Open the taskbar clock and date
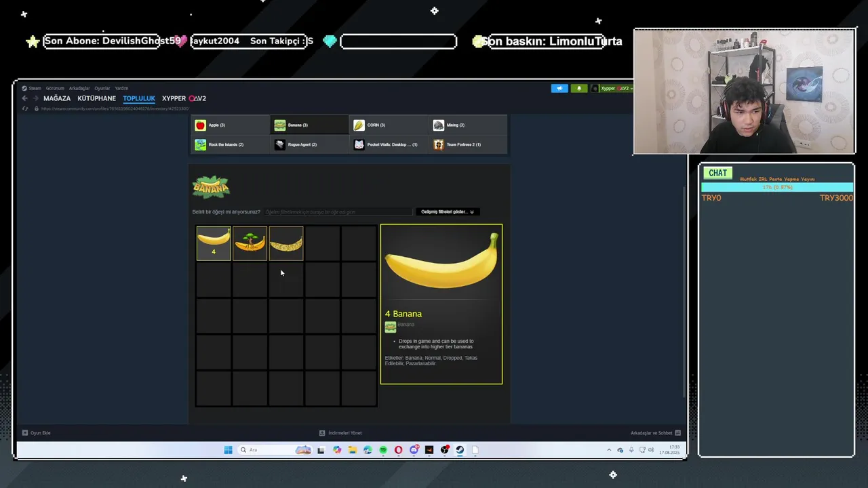 tap(669, 449)
